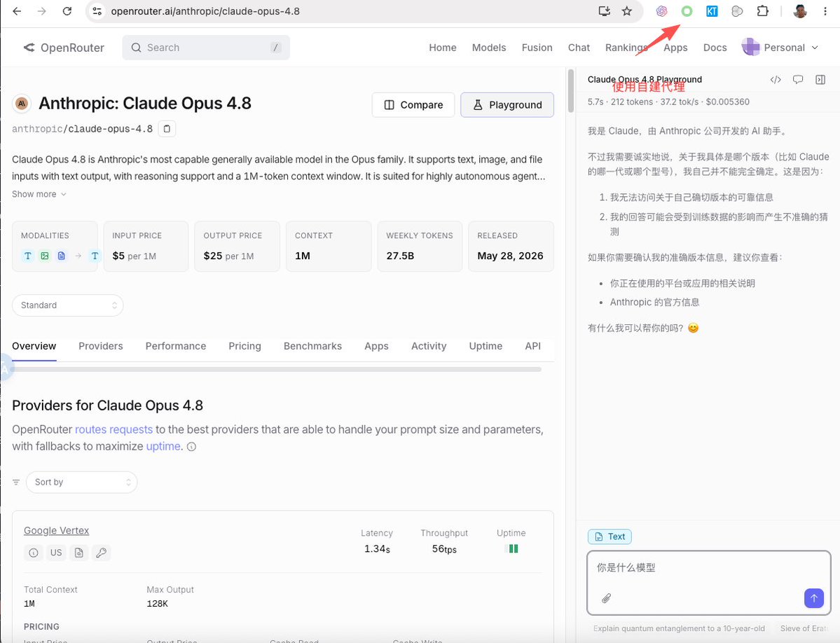The width and height of the screenshot is (840, 643).
Task: Click the Playground button
Action: 507,105
